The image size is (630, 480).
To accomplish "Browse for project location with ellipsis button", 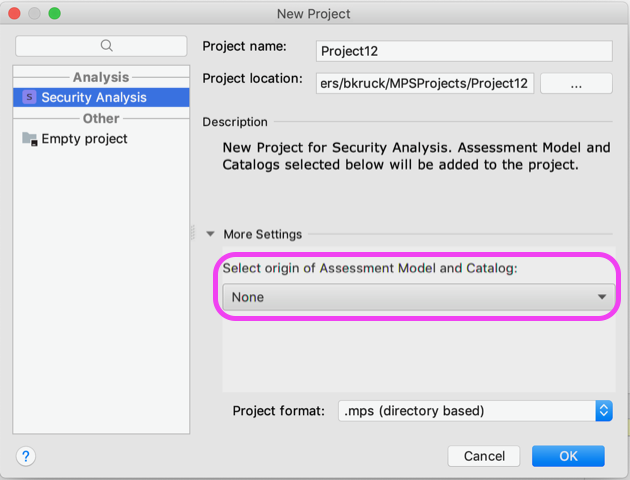I will [576, 83].
